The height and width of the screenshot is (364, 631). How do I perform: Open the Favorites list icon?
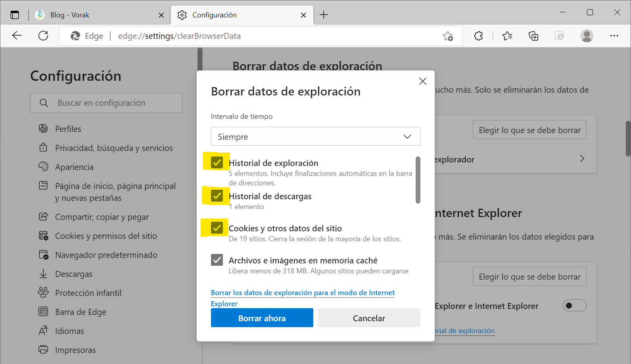507,36
